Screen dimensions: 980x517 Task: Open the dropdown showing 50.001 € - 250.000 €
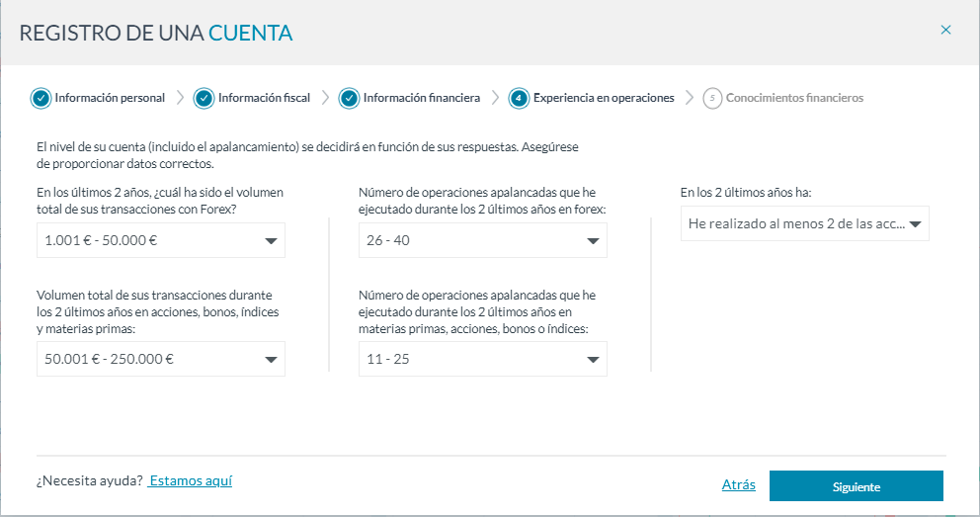pos(161,359)
